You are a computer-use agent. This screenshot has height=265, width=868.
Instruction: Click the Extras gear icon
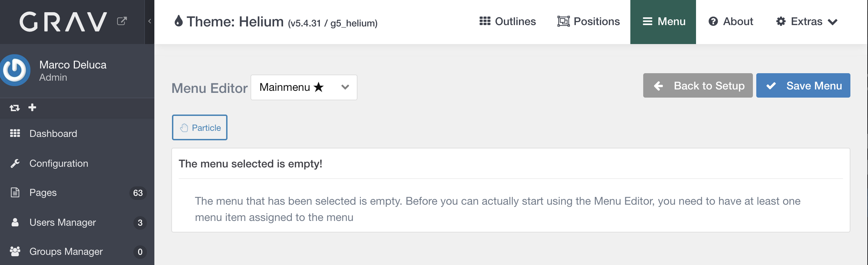click(781, 21)
